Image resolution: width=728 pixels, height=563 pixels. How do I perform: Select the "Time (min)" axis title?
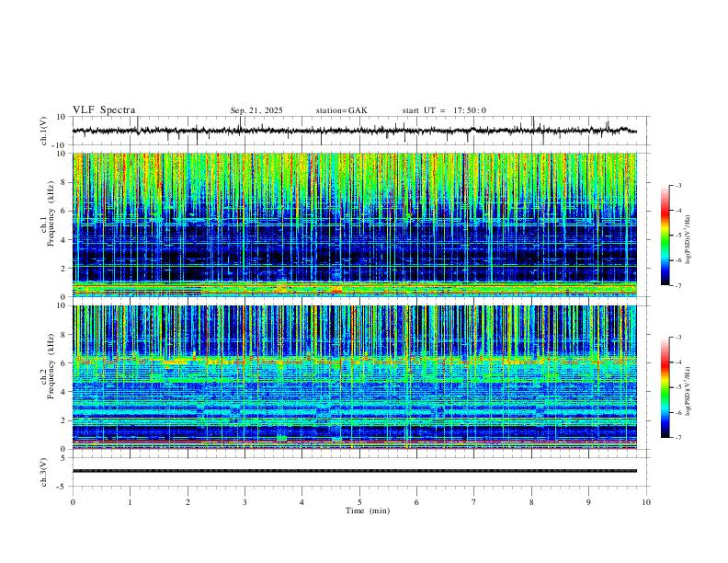click(x=368, y=511)
